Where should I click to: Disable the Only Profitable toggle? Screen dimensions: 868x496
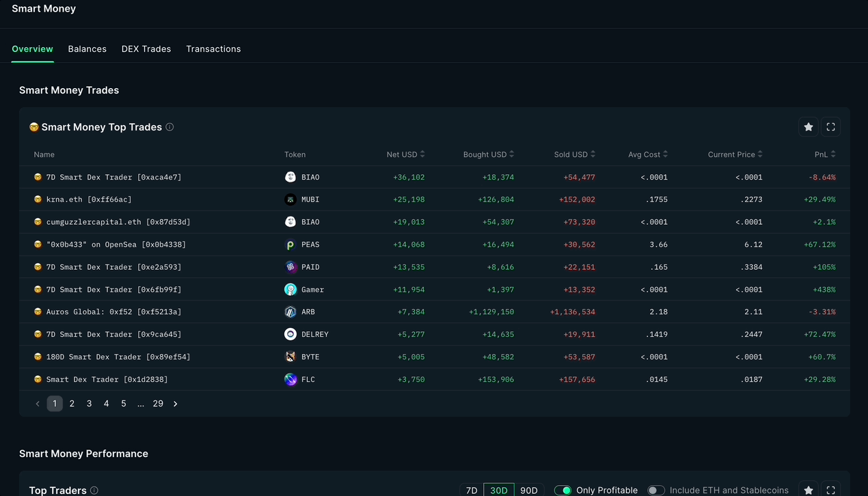[x=563, y=490]
